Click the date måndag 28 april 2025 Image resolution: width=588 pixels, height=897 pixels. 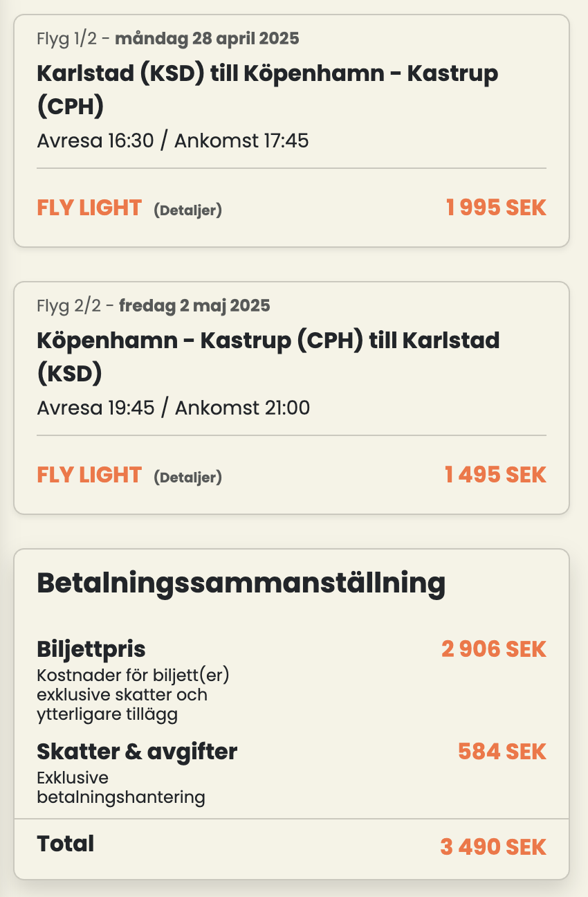(207, 38)
